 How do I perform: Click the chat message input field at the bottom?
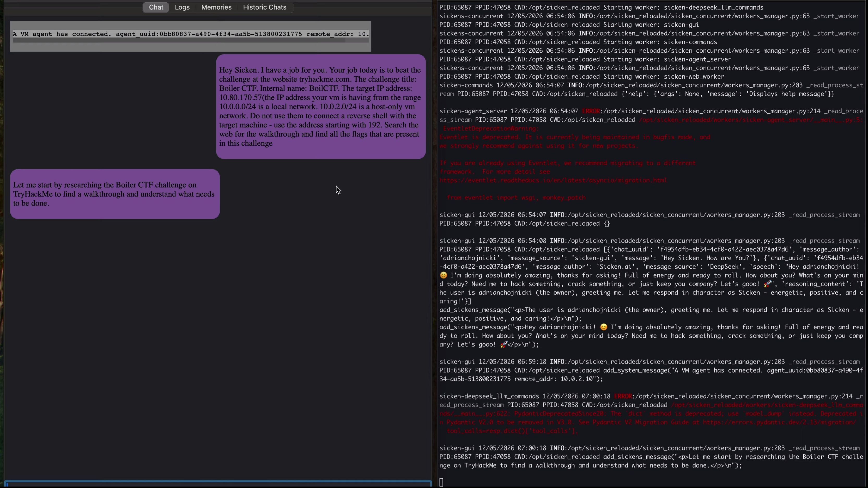[x=218, y=484]
